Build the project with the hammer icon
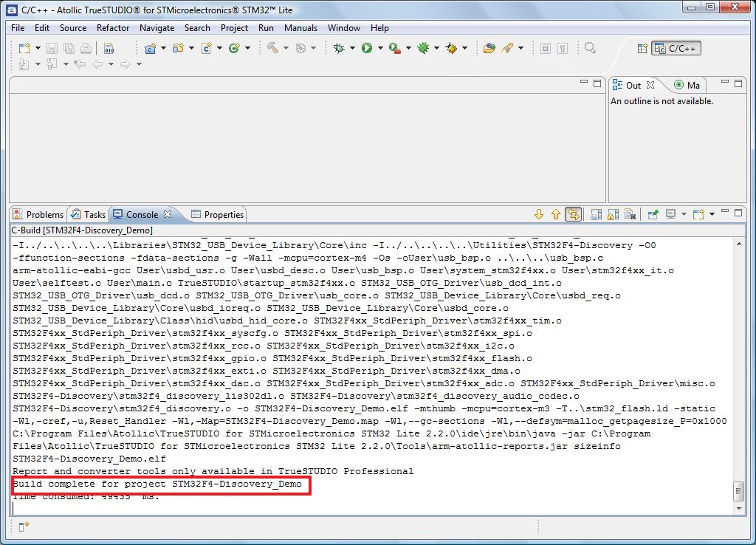Screen dimensions: 756x545 pos(272,48)
